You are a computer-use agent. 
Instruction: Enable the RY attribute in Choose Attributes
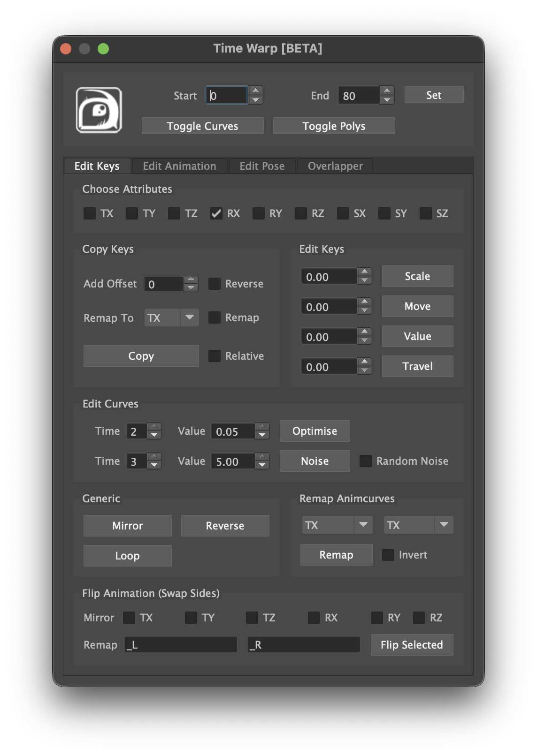point(259,213)
